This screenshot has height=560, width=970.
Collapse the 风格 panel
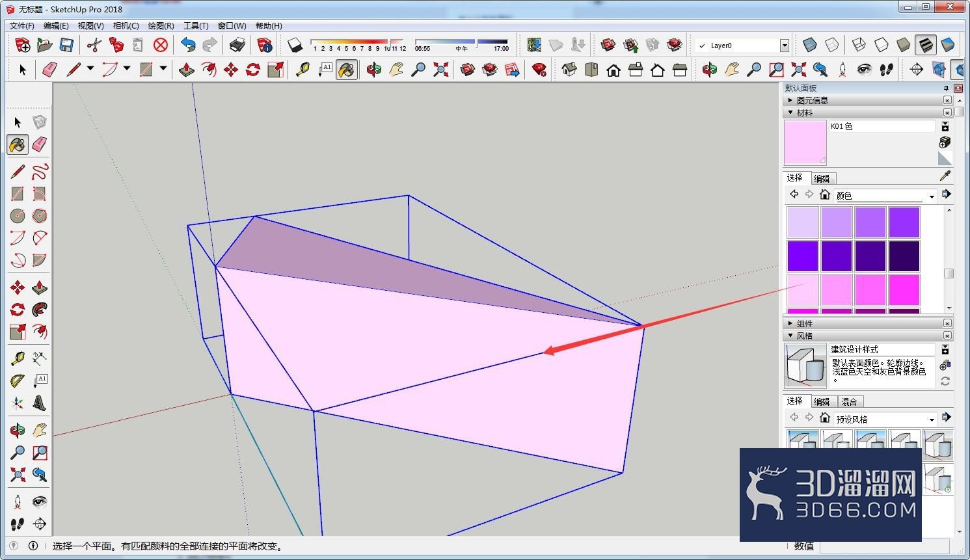tap(790, 336)
